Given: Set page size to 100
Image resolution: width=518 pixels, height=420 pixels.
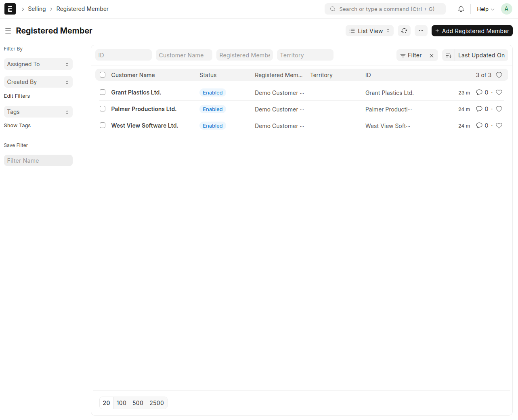Looking at the screenshot, I should 121,403.
